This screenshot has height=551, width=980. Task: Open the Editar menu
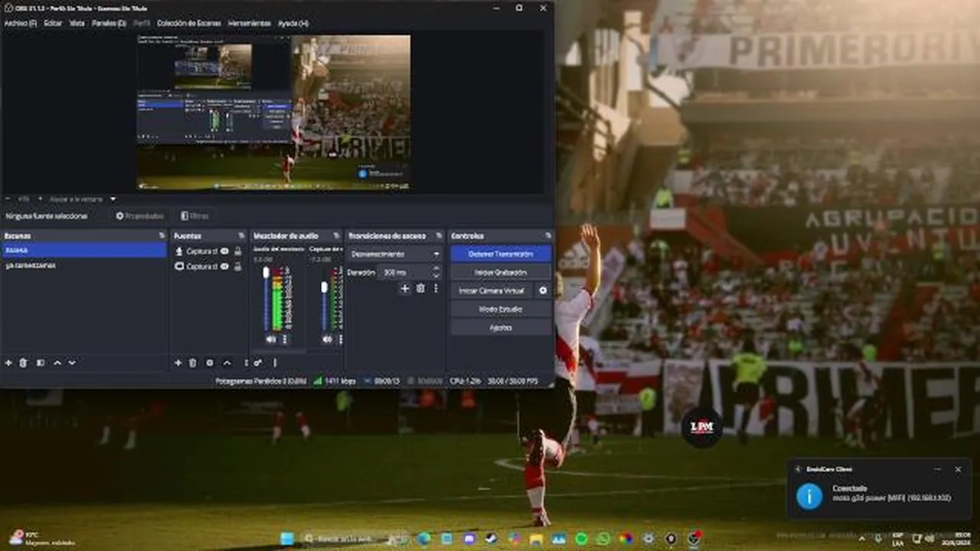tap(53, 23)
